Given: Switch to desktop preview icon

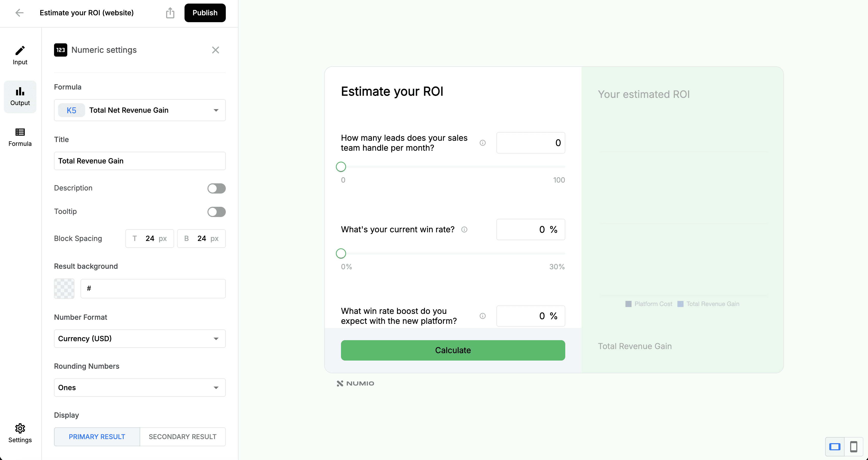Looking at the screenshot, I should pyautogui.click(x=835, y=447).
